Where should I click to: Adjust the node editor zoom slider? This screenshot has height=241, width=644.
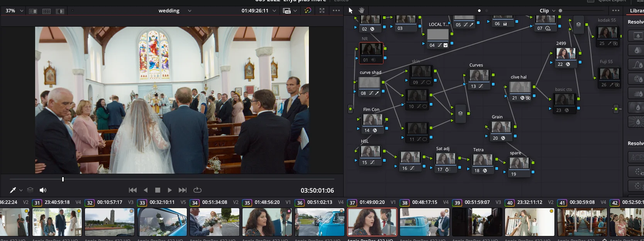click(560, 11)
